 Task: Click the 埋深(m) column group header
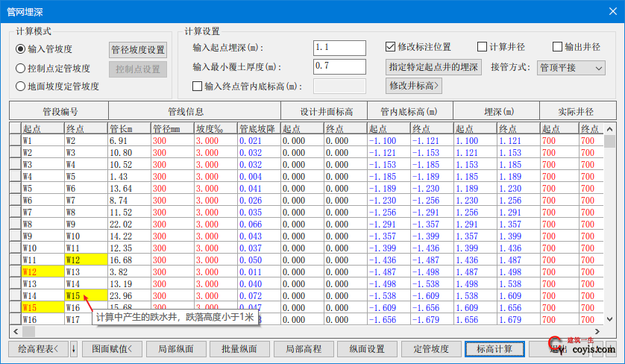(x=496, y=111)
